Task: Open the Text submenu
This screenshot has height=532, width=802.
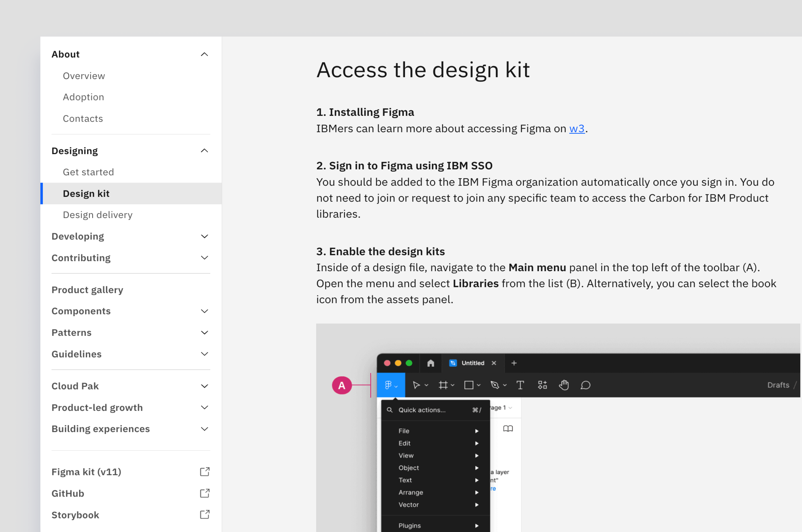Action: (435, 480)
